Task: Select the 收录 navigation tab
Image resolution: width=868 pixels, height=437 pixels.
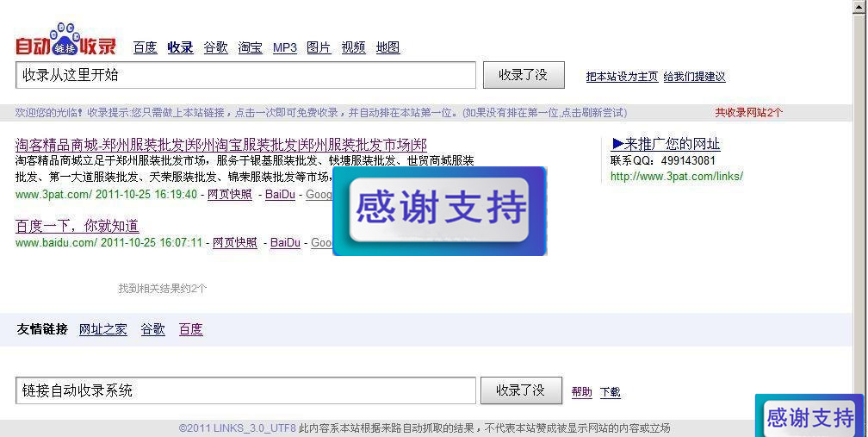Action: pos(181,47)
